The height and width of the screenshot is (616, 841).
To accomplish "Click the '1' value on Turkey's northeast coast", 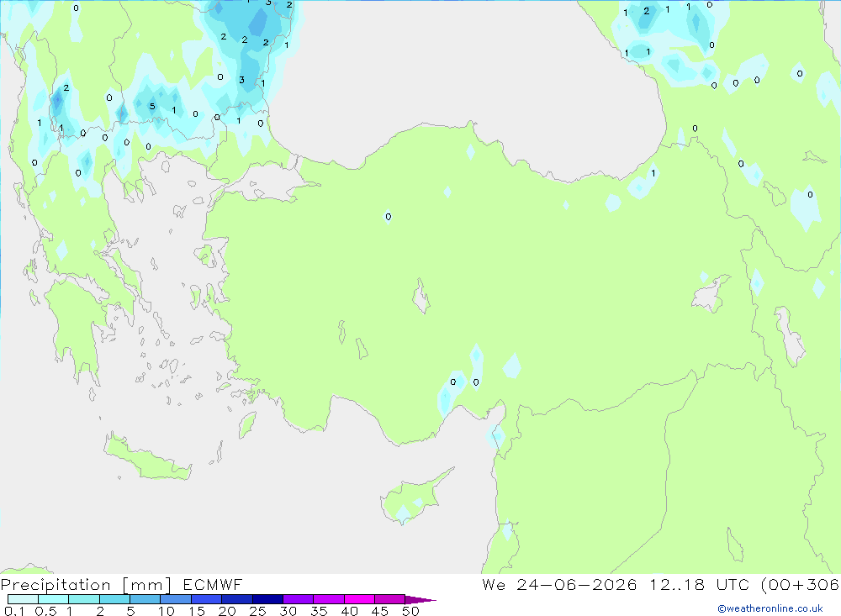I will pos(653,173).
